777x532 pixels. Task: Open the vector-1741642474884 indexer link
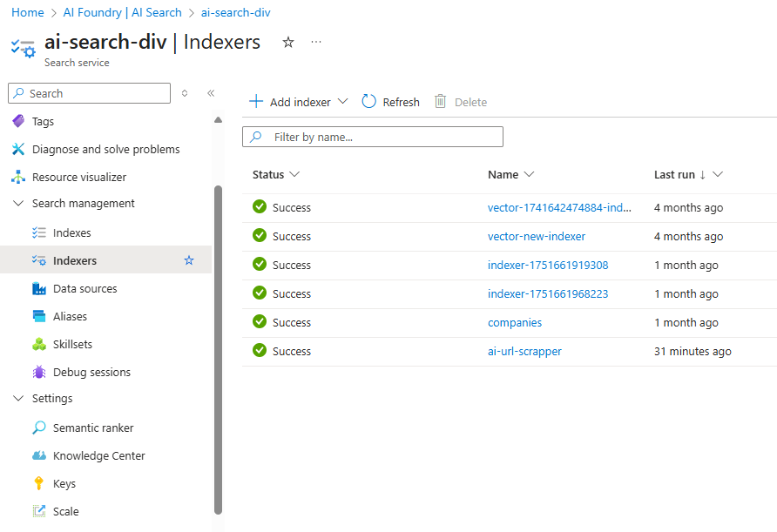tap(559, 207)
